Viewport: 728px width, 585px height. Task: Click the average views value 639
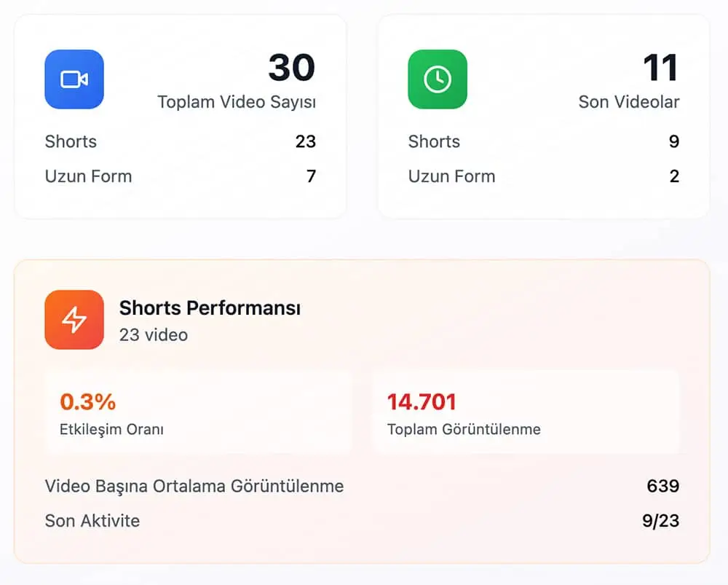[x=662, y=486]
